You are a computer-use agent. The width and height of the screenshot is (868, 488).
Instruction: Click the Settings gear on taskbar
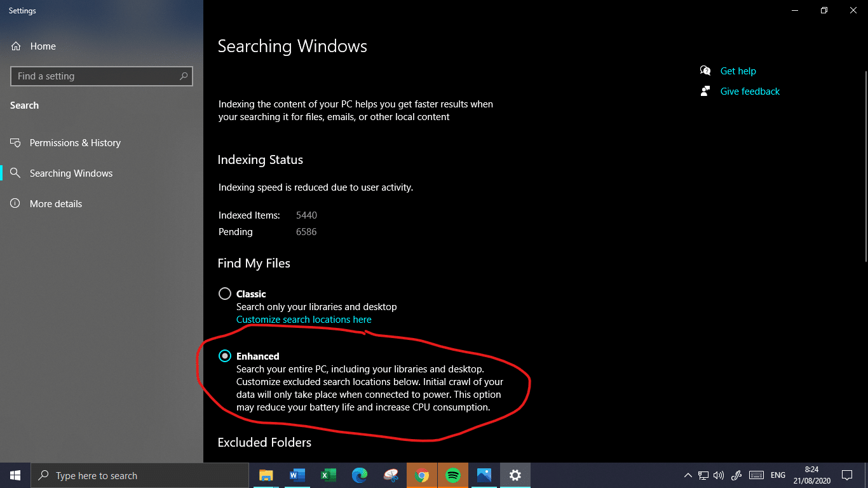515,475
